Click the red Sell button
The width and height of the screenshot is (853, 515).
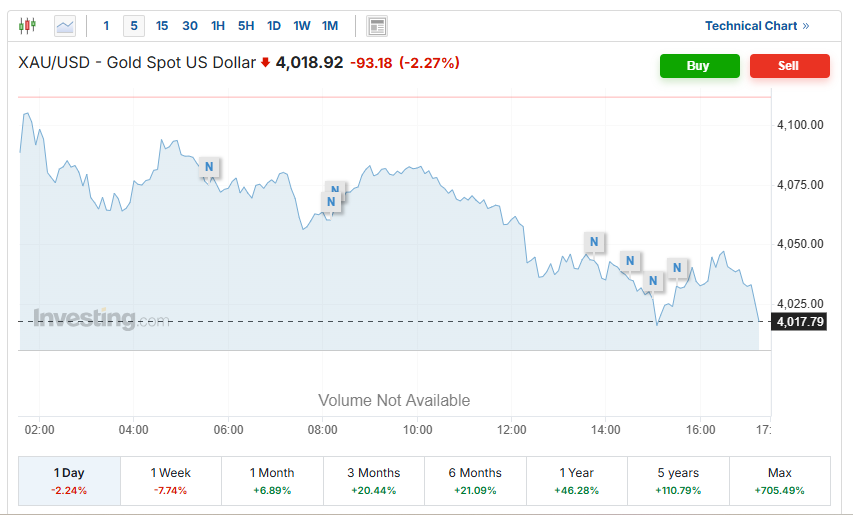(x=789, y=66)
